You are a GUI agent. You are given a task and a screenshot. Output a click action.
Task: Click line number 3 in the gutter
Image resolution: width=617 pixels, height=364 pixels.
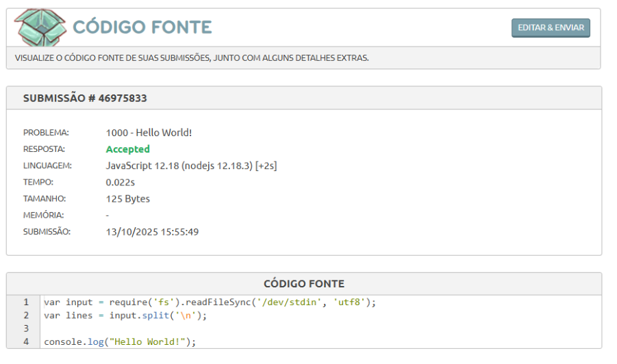26,328
